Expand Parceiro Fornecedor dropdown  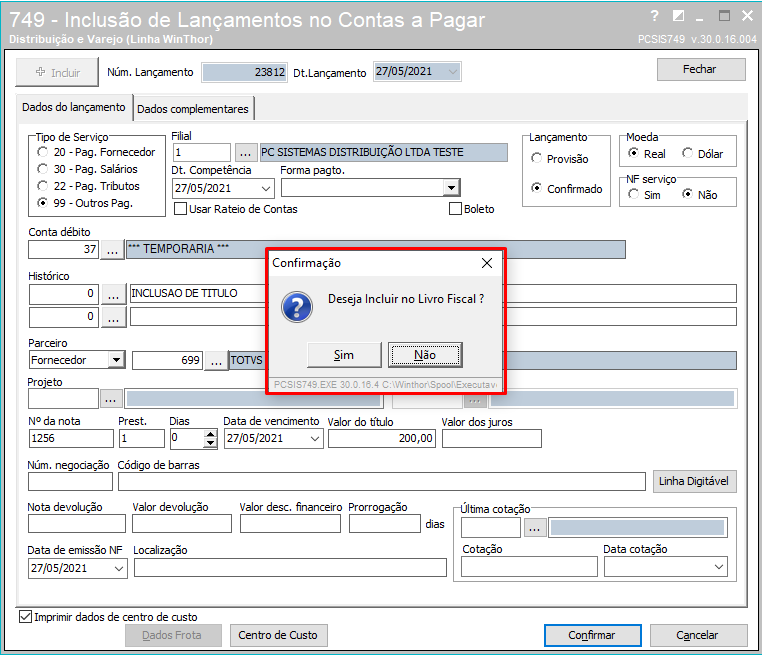(117, 360)
